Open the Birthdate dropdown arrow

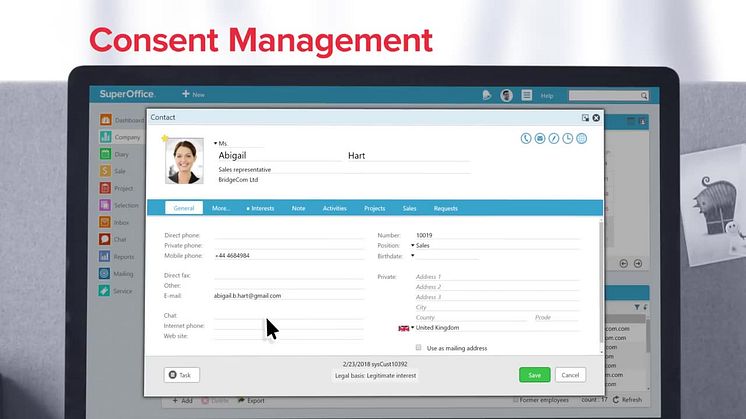click(412, 255)
